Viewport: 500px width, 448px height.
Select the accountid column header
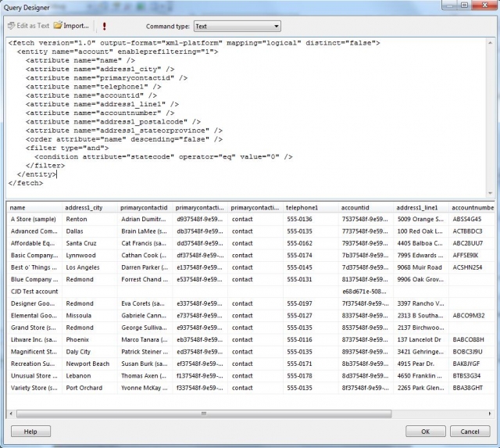(366, 208)
